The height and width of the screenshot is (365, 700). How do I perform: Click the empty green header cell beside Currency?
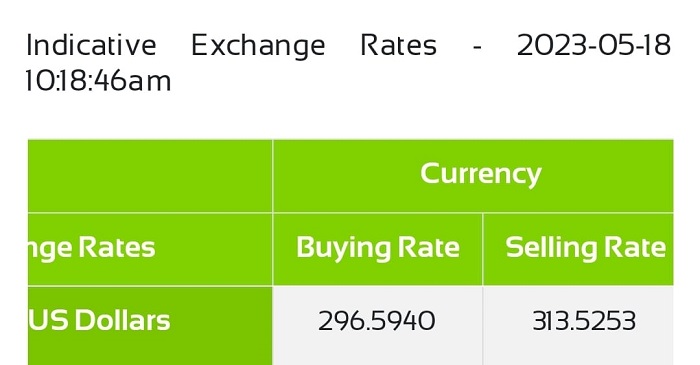point(150,176)
